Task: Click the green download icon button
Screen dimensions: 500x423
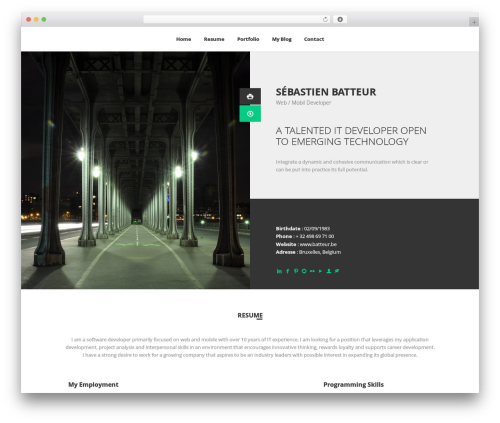Action: (x=250, y=114)
